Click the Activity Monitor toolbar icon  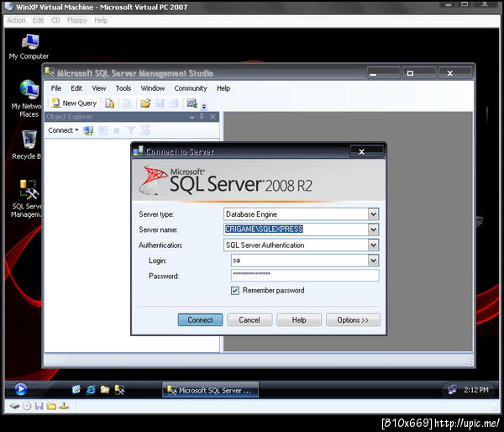(x=192, y=103)
